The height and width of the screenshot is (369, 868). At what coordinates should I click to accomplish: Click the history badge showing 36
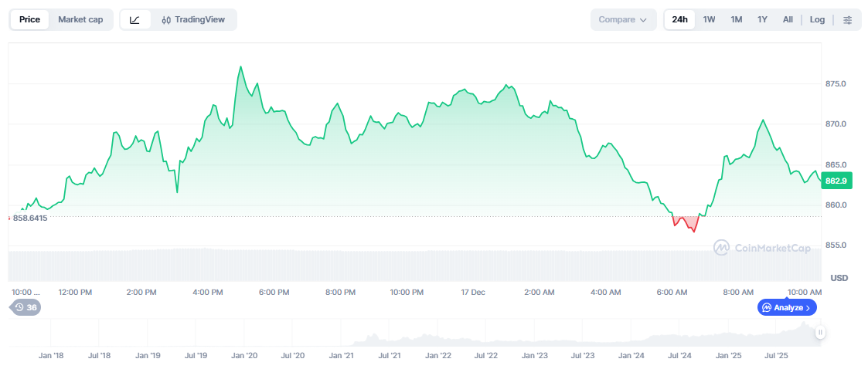[x=25, y=307]
